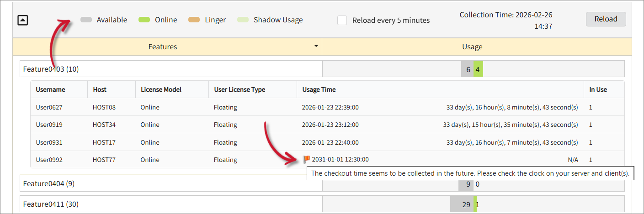
Task: Select the User0992 table row
Action: (x=183, y=160)
